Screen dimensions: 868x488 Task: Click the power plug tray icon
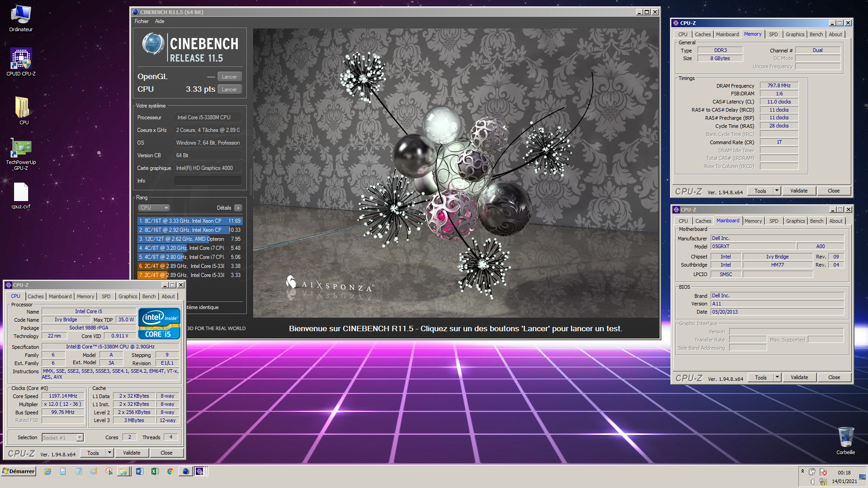click(x=812, y=472)
